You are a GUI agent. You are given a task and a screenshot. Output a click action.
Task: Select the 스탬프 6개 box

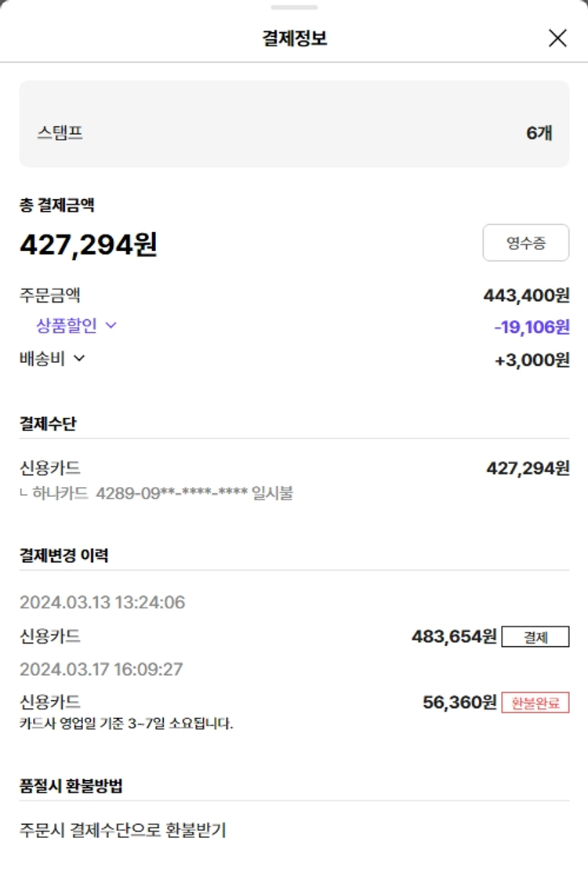(x=294, y=124)
